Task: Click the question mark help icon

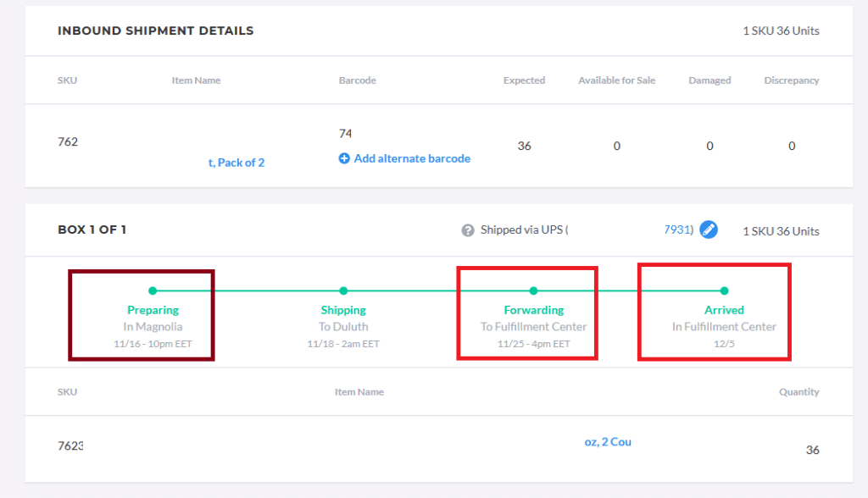Action: [468, 230]
